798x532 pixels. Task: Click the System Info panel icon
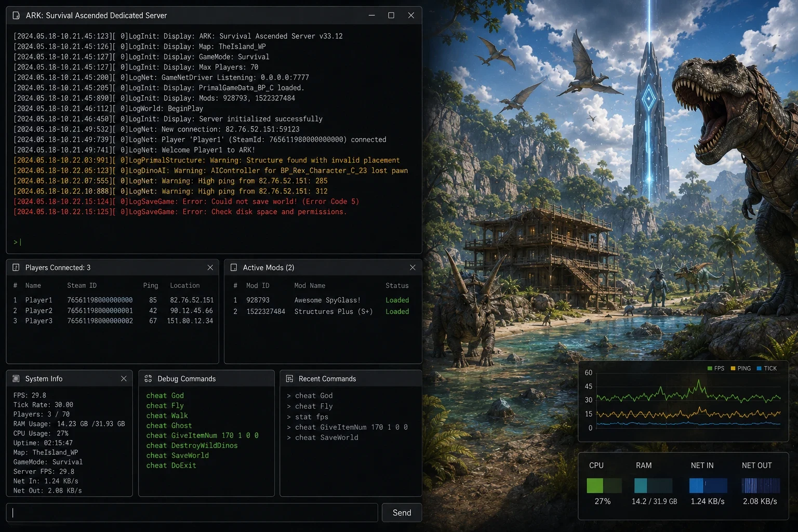16,379
